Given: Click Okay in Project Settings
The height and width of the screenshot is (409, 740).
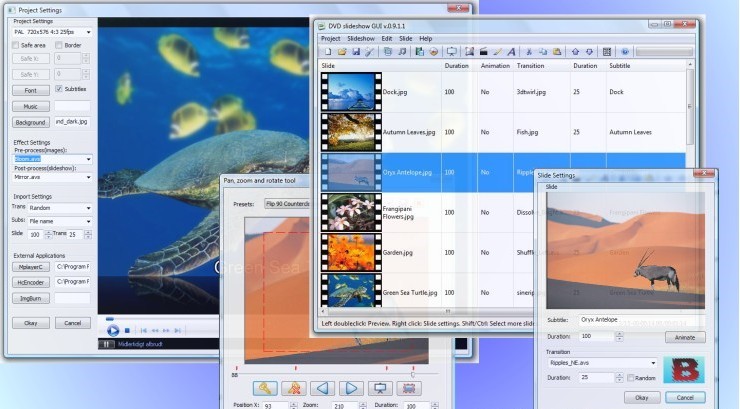Looking at the screenshot, I should click(31, 323).
